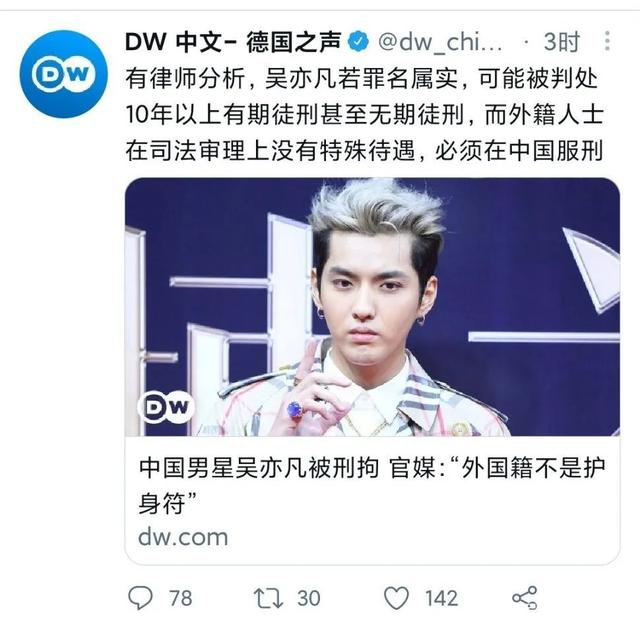
Task: Click the like count 142
Action: point(441,598)
